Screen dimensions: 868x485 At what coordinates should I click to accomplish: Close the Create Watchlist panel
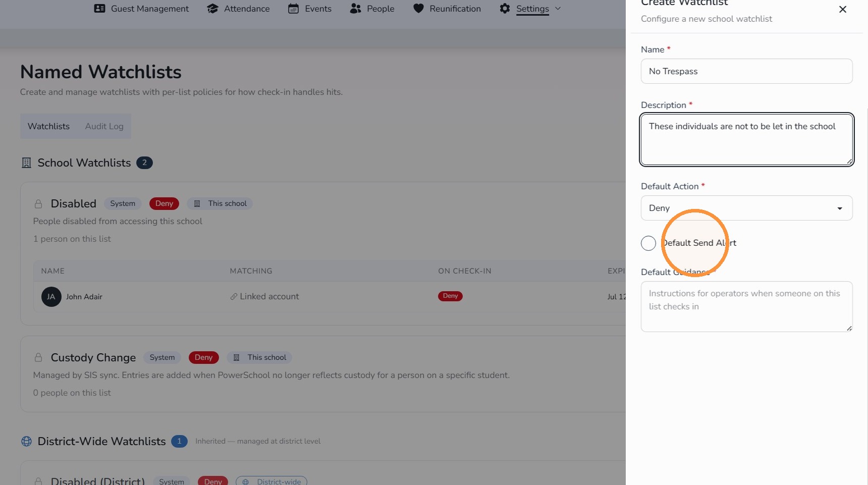(x=842, y=9)
